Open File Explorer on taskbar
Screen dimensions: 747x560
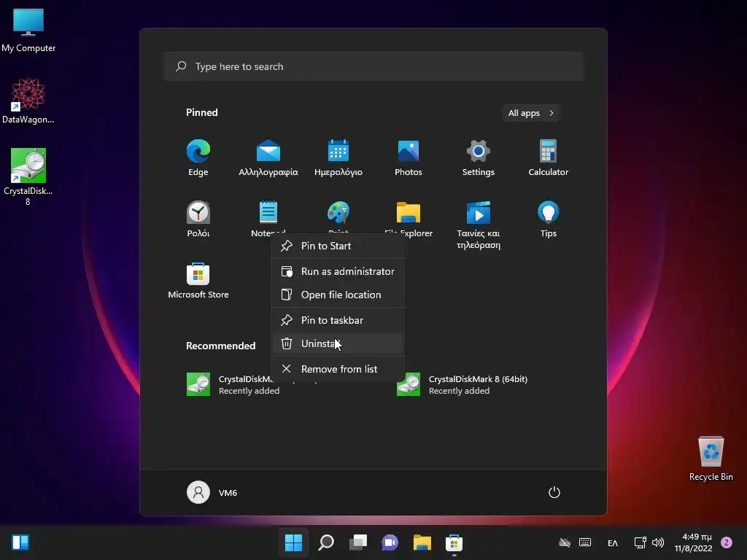pos(422,542)
